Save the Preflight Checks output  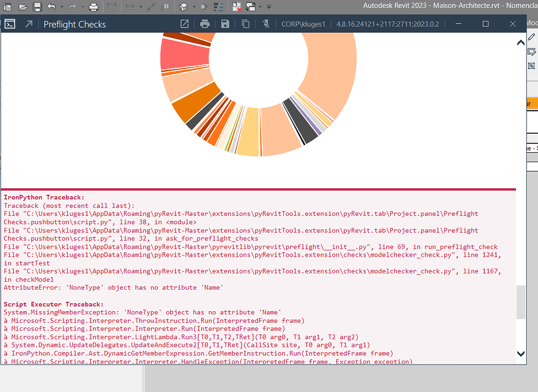(225, 24)
